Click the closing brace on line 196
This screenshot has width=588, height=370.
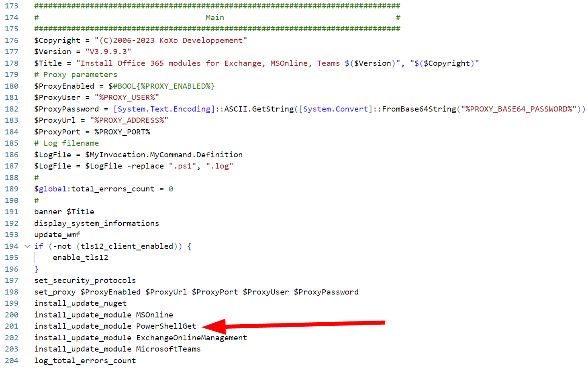tap(37, 269)
